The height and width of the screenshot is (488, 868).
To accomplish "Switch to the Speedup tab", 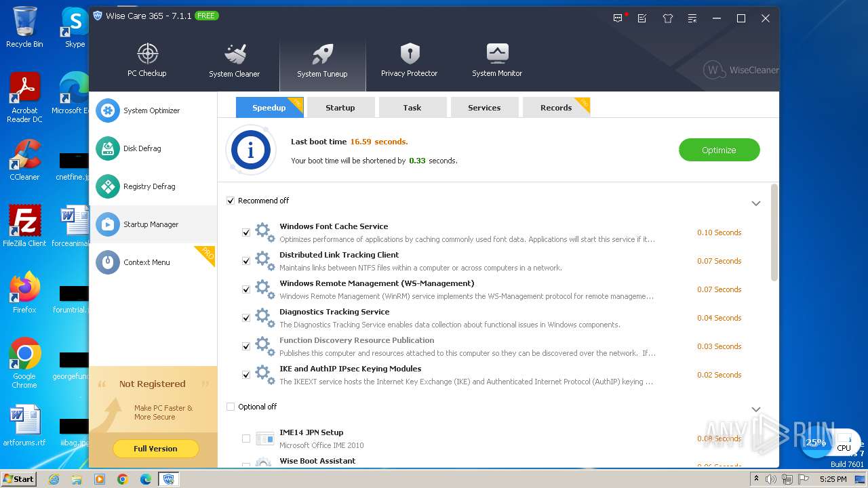I will pyautogui.click(x=269, y=107).
